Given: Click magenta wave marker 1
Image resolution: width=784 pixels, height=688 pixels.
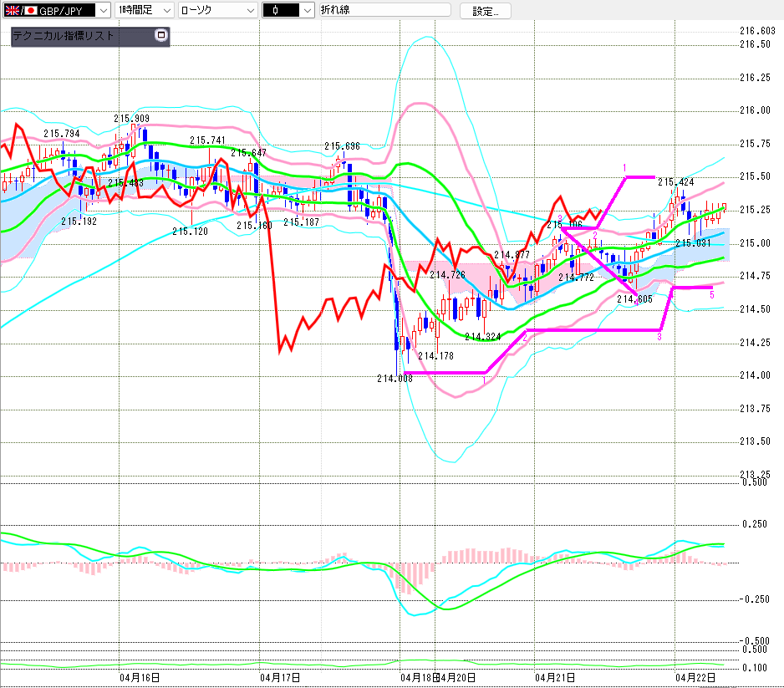Looking at the screenshot, I should [624, 168].
